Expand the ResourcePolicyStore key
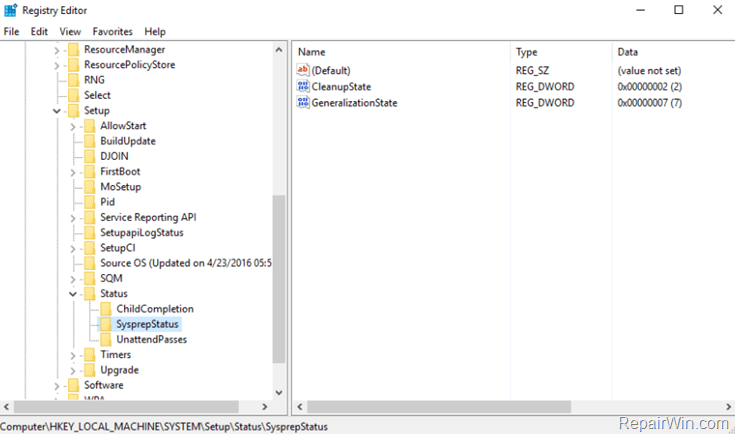The width and height of the screenshot is (735, 434). pyautogui.click(x=57, y=66)
